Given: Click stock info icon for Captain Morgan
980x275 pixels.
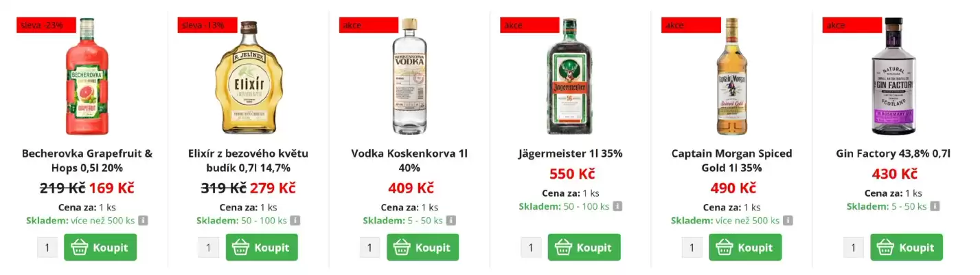Looking at the screenshot, I should (x=788, y=221).
